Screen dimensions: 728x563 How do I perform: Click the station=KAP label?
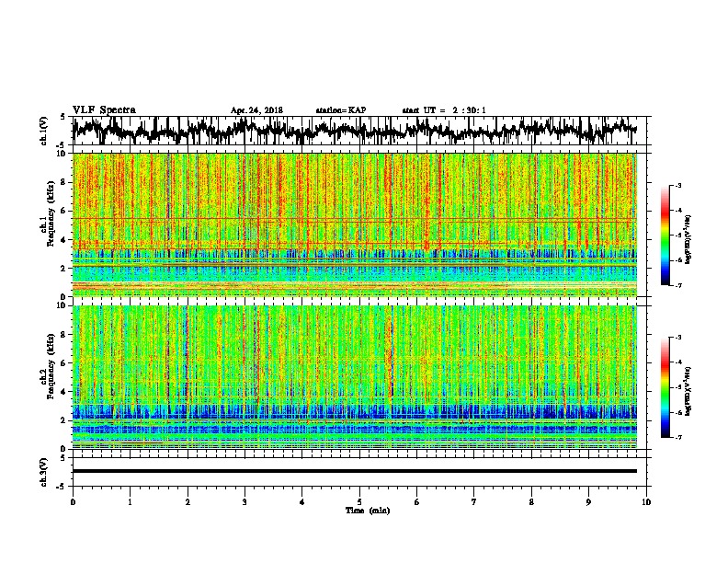coord(341,110)
